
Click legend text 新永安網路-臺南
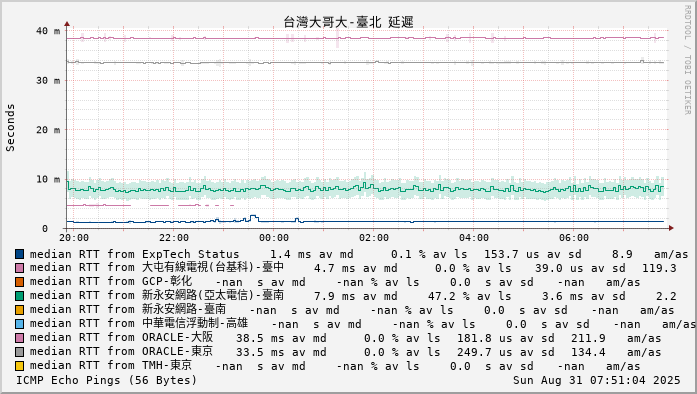(x=184, y=310)
